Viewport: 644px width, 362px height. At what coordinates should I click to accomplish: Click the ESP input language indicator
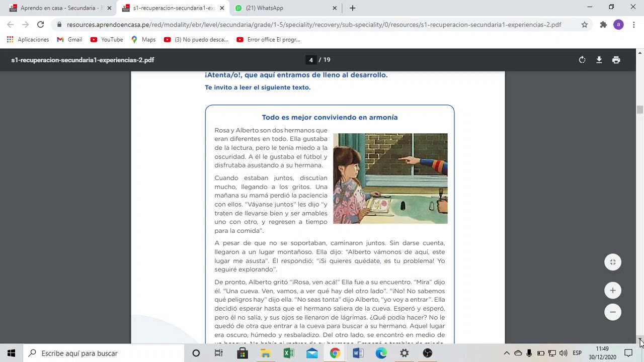point(577,353)
